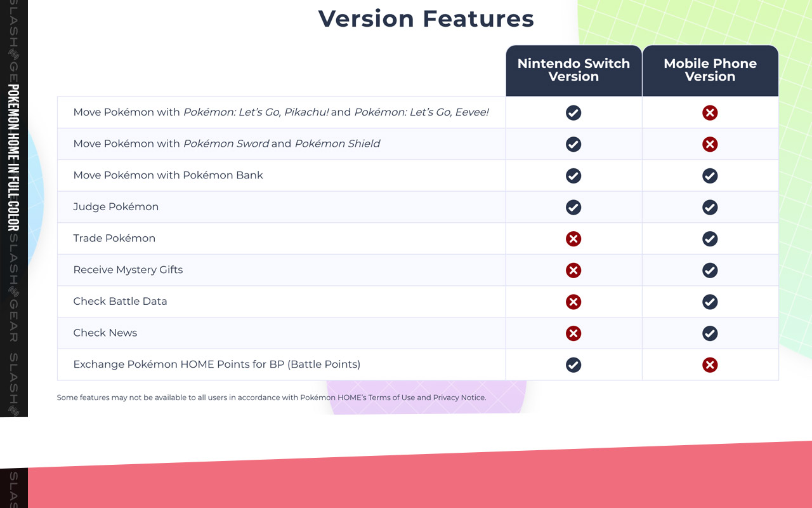The image size is (812, 508).
Task: Click the Mobile Phone cross for Sword and Shield row
Action: [710, 144]
